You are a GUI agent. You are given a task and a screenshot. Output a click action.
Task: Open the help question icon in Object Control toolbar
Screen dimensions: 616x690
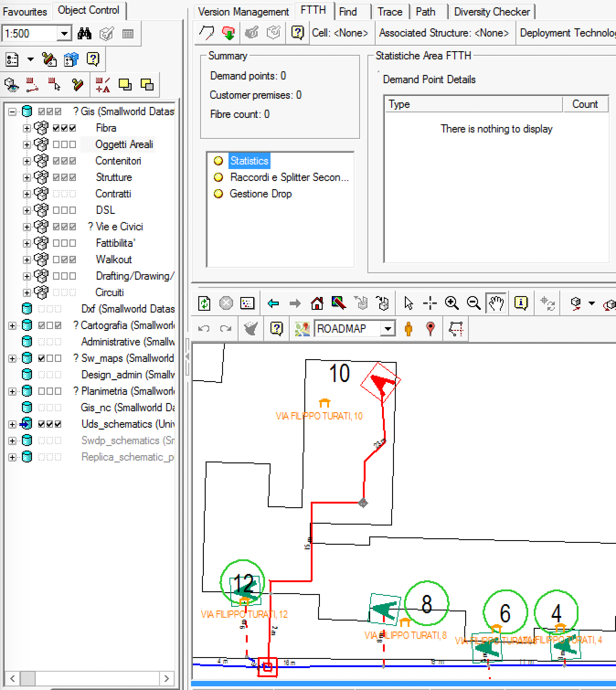tap(93, 59)
